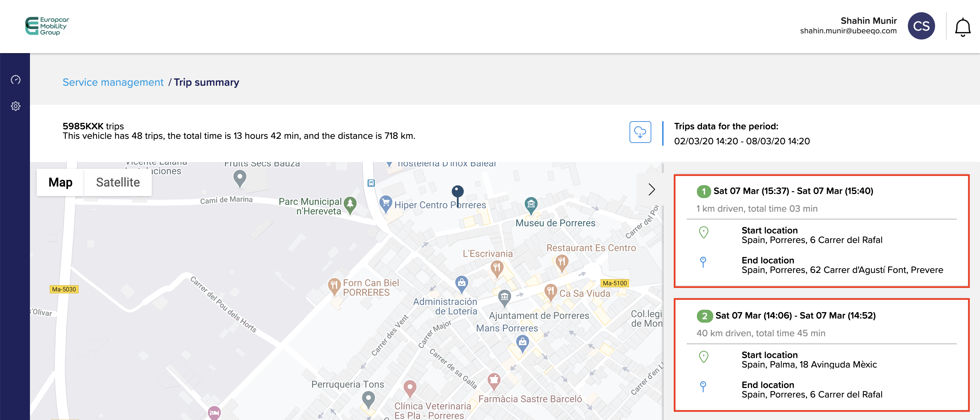Viewport: 980px width, 420px height.
Task: Click the Hiper Centro Porreres shopping marker
Action: tap(386, 203)
